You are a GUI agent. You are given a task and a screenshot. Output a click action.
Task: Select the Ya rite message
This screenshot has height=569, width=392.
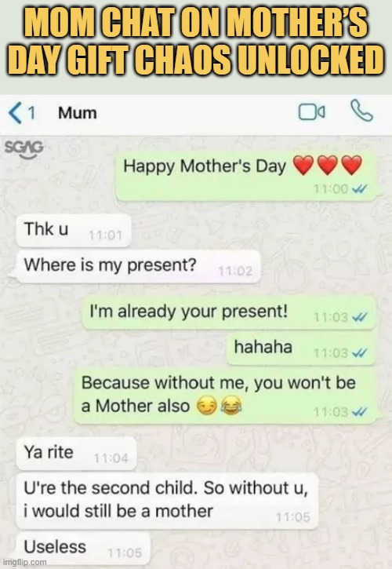click(76, 454)
